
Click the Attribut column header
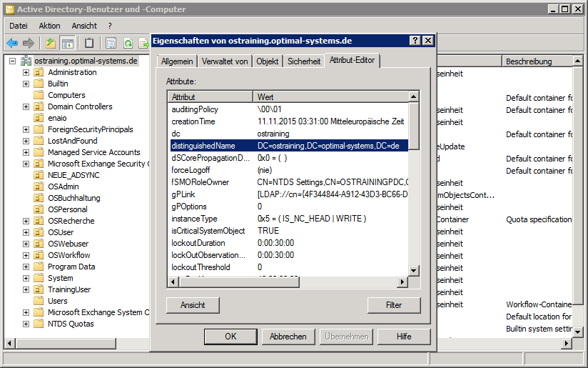[211, 97]
